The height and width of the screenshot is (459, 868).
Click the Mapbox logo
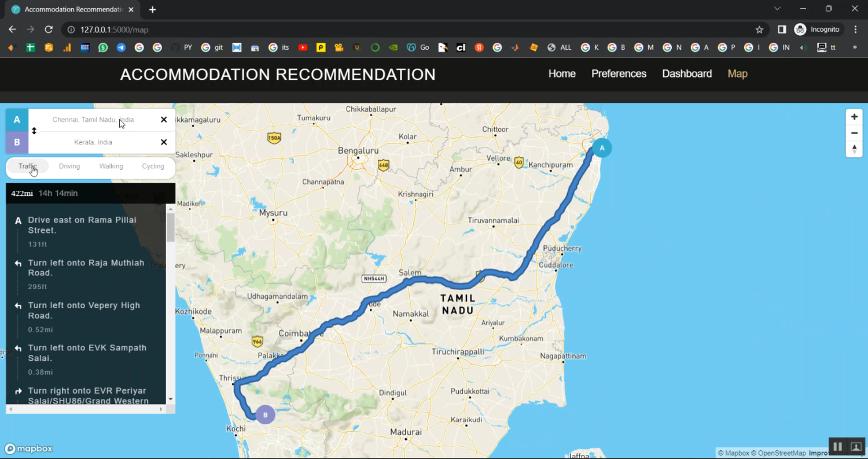tap(28, 449)
